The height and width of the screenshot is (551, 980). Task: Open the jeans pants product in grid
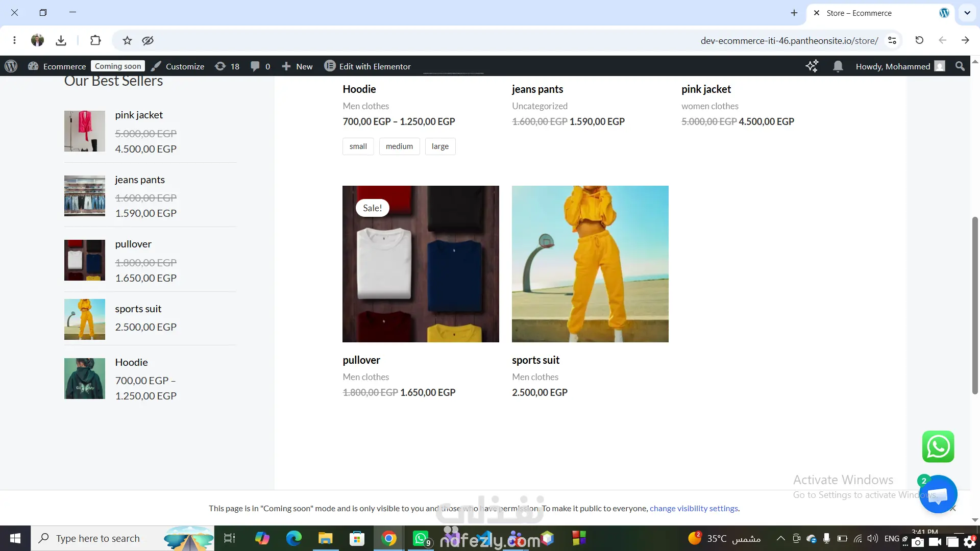point(537,89)
